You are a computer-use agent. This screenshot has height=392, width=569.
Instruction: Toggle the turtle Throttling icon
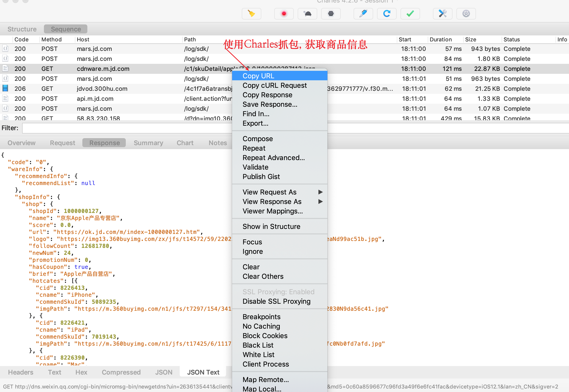tap(307, 13)
